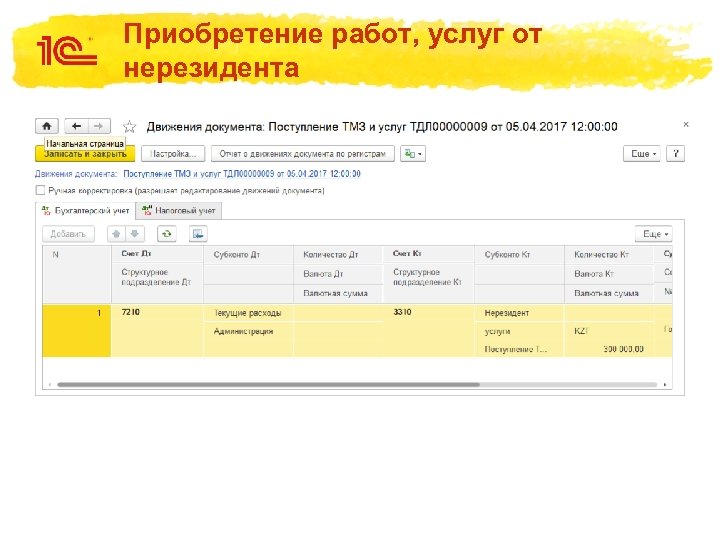
Task: Click the N column header
Action: [77, 274]
